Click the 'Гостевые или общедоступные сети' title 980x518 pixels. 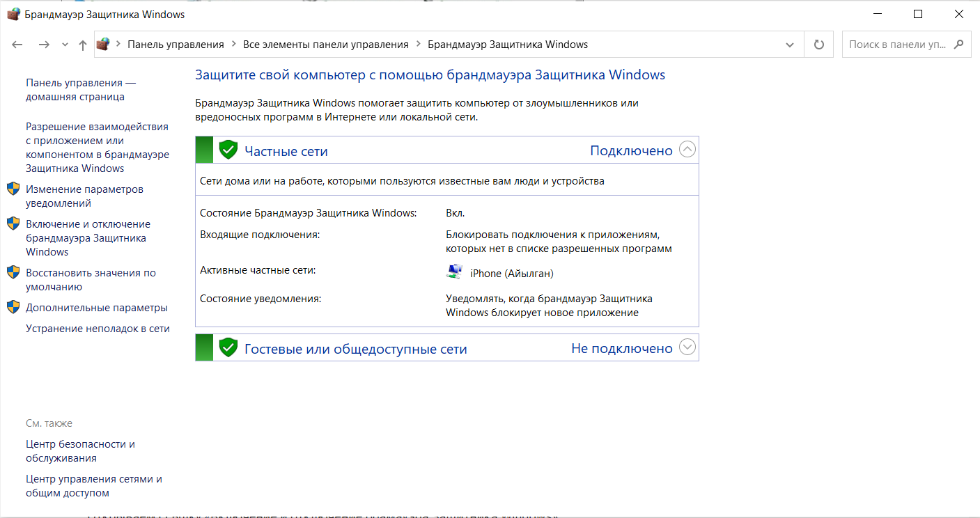click(355, 349)
